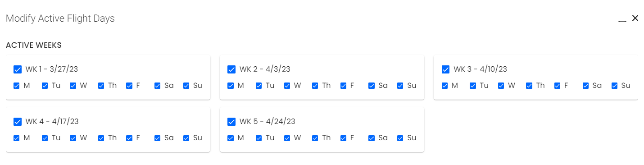Uncheck Monday in week 4
Image resolution: width=644 pixels, height=165 pixels.
point(17,138)
